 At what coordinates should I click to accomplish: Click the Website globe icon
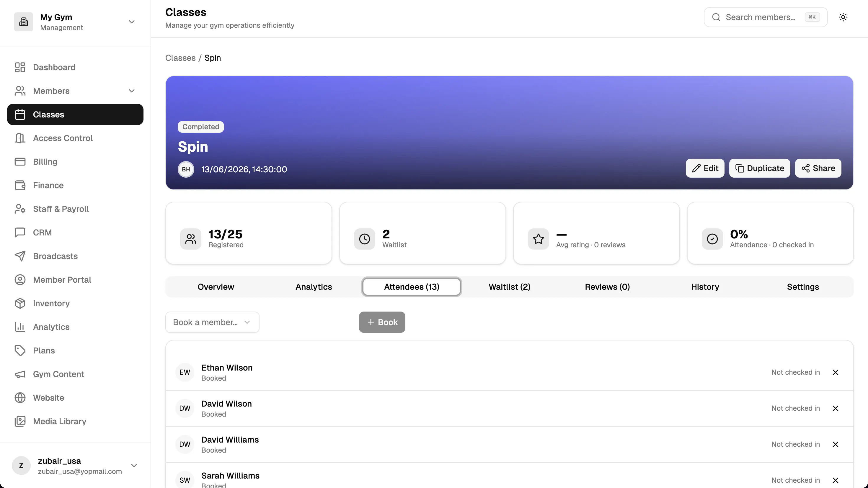point(20,397)
